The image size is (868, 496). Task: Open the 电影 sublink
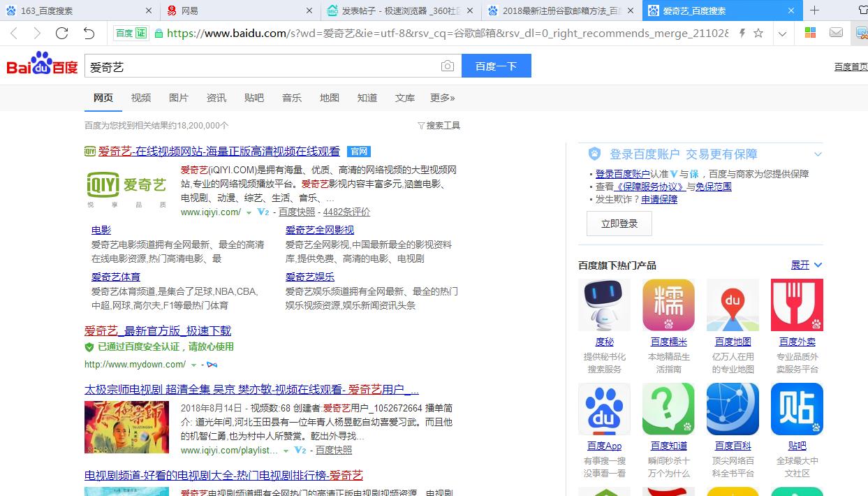coord(101,230)
